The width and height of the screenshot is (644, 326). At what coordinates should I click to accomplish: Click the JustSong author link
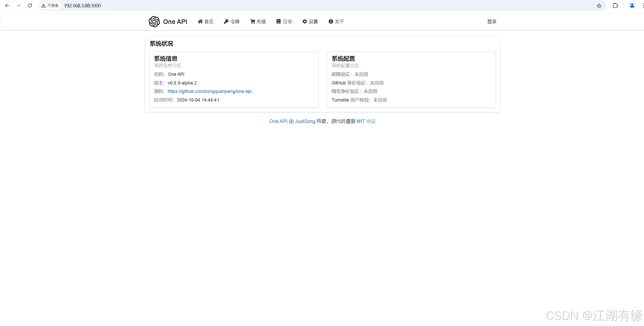pos(305,121)
